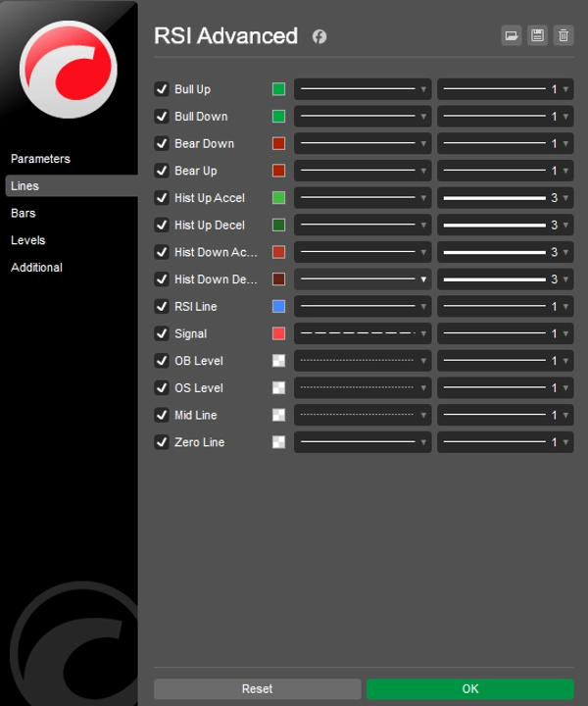The image size is (588, 706).
Task: Open Zero Line thickness dropdown
Action: (506, 442)
